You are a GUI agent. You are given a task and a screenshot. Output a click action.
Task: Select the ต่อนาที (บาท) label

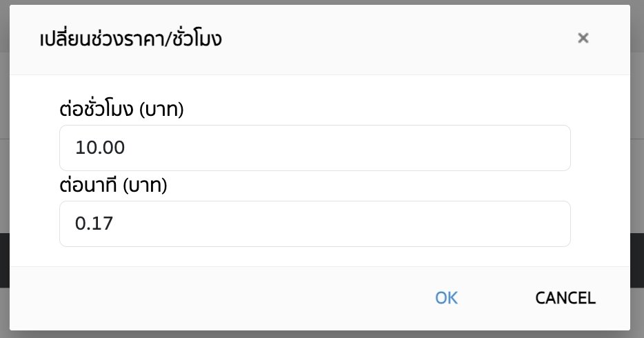pos(113,186)
